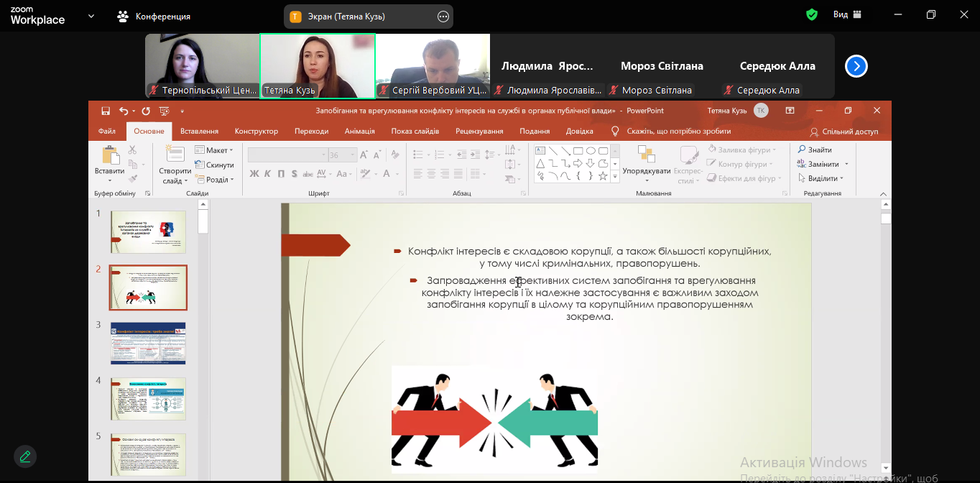Open the Zoom Вид view menu

pos(847,14)
